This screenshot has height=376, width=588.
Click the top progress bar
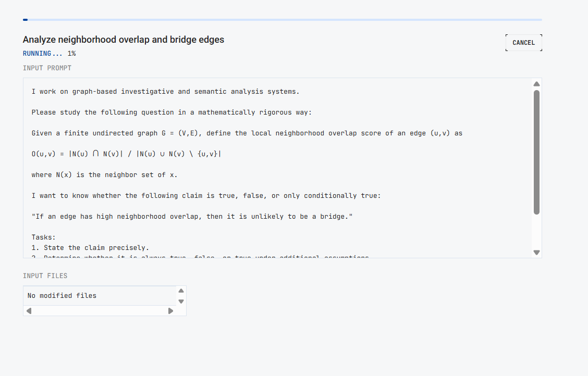(x=282, y=20)
